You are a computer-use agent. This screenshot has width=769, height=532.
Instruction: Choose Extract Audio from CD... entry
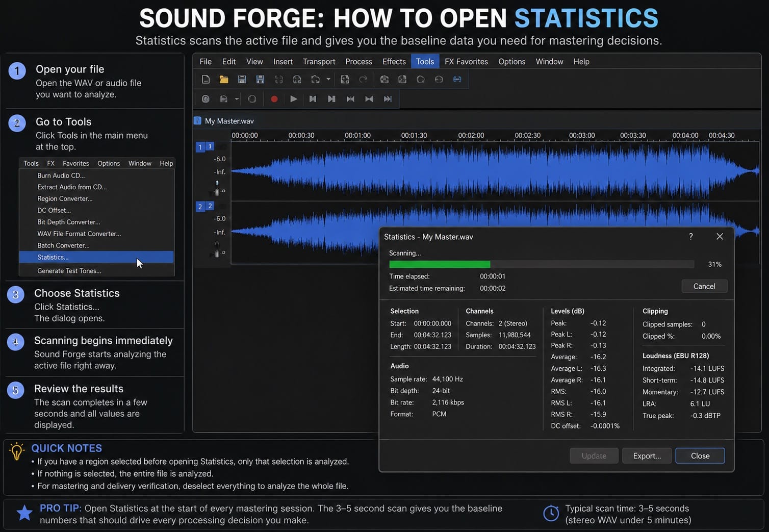pyautogui.click(x=97, y=187)
